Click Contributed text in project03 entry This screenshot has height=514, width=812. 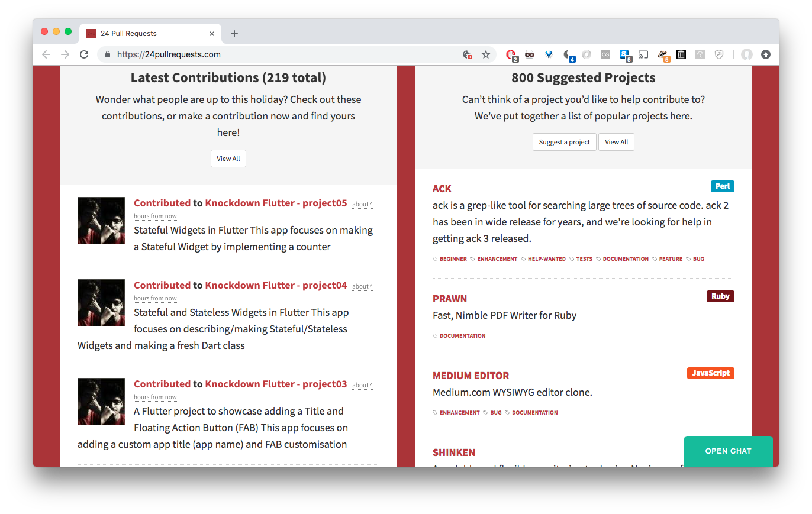162,384
